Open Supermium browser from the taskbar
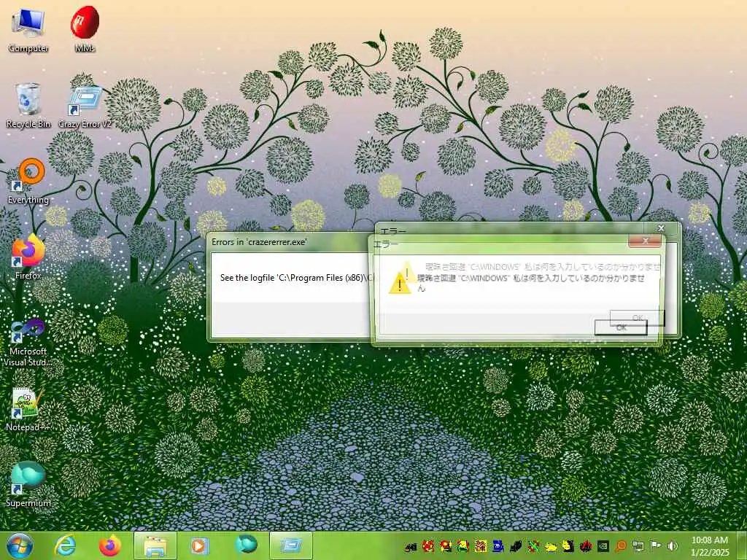This screenshot has width=747, height=560. coord(245,545)
